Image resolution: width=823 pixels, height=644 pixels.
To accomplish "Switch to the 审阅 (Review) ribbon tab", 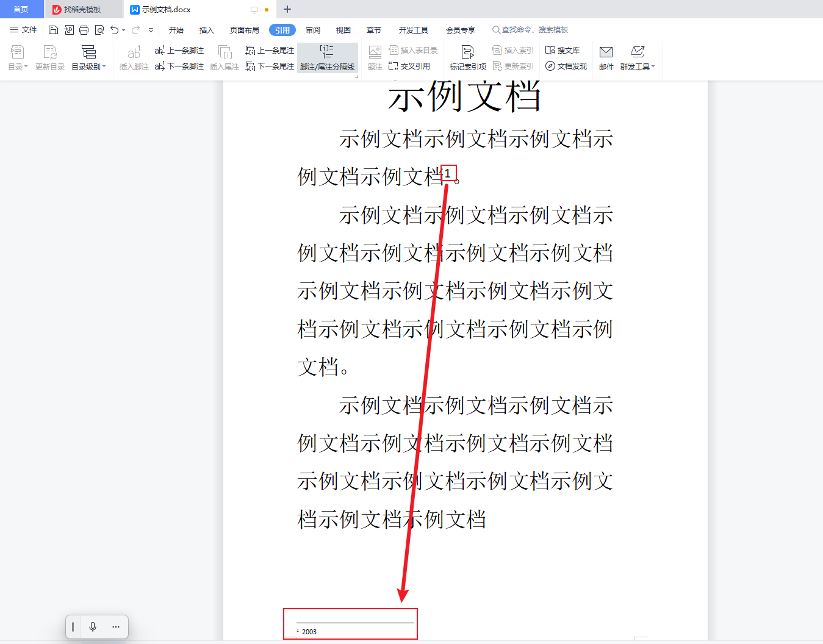I will (313, 29).
